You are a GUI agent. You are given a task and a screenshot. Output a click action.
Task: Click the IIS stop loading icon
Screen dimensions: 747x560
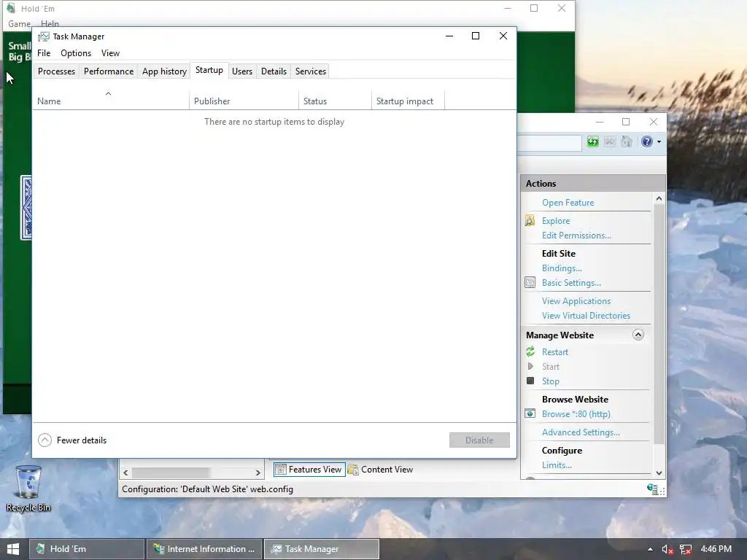[609, 141]
